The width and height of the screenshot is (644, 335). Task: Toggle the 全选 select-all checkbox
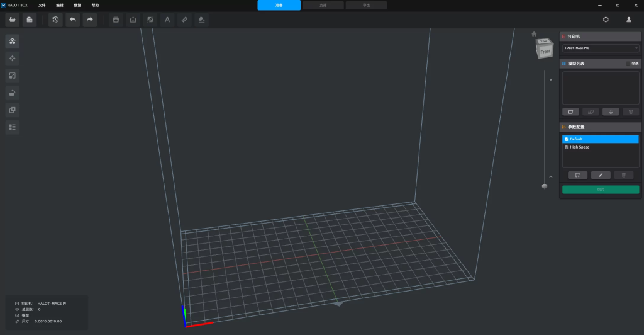(x=628, y=64)
